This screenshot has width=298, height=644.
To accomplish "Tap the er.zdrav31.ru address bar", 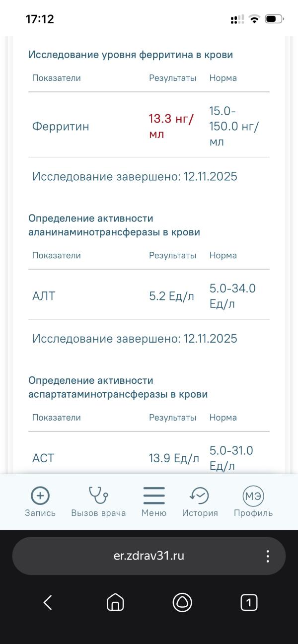I will pyautogui.click(x=149, y=556).
